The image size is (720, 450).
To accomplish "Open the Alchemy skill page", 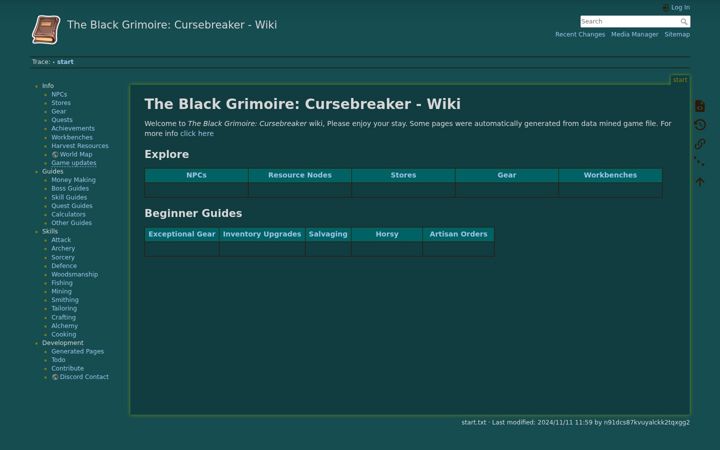I will point(64,326).
